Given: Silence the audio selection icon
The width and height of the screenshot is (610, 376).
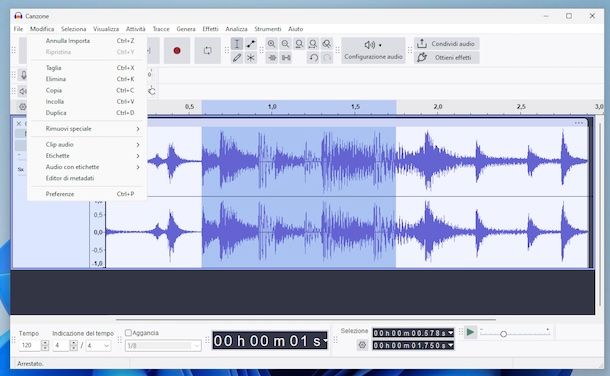Looking at the screenshot, I should coord(286,58).
